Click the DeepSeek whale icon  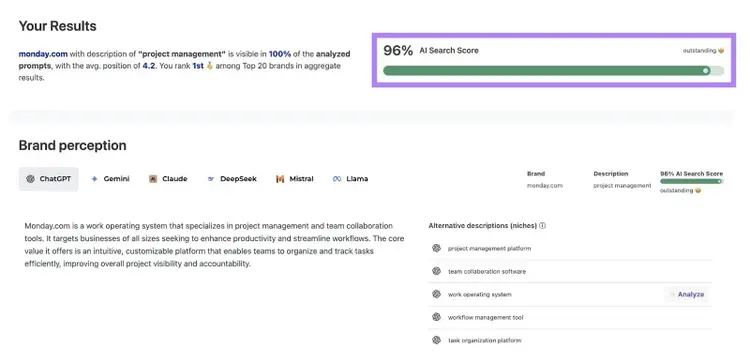click(x=210, y=179)
